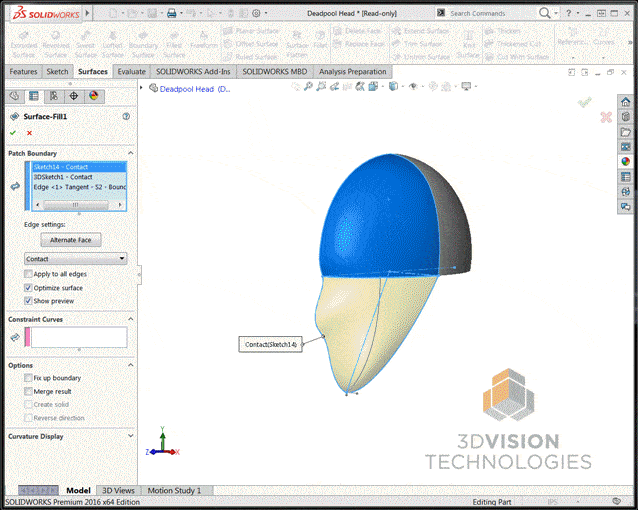Select Sketch14 - Contact in Patch Boundary list

[79, 167]
